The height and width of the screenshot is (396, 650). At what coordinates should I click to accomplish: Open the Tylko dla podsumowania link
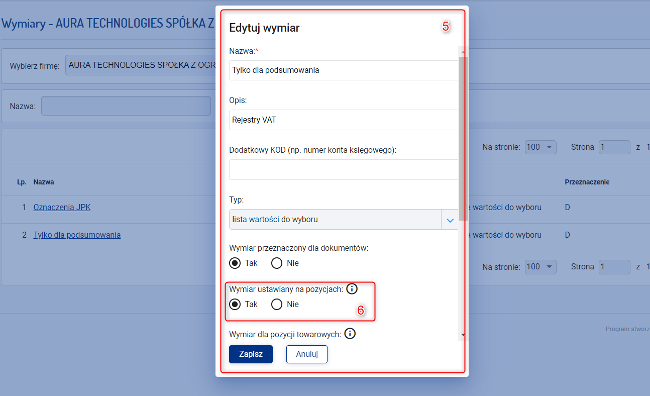click(x=77, y=235)
